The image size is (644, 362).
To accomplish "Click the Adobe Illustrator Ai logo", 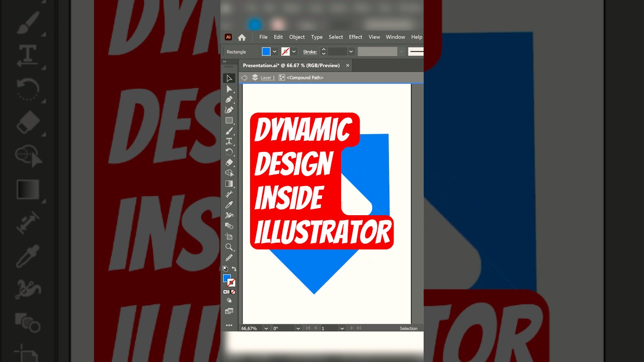I will [x=228, y=37].
